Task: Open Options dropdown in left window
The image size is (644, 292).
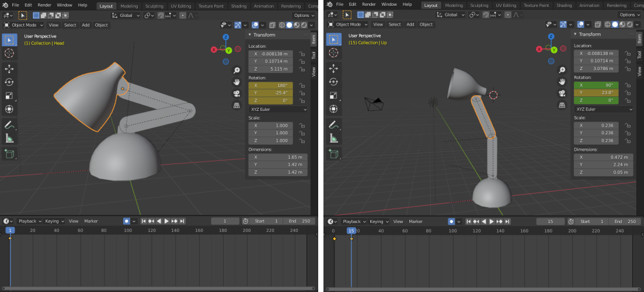Action: [304, 15]
